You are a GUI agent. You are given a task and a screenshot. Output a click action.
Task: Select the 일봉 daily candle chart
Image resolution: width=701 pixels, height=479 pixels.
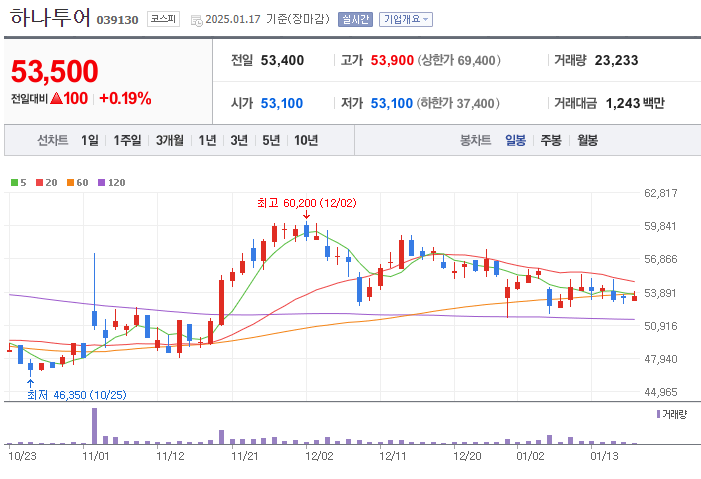pyautogui.click(x=515, y=140)
